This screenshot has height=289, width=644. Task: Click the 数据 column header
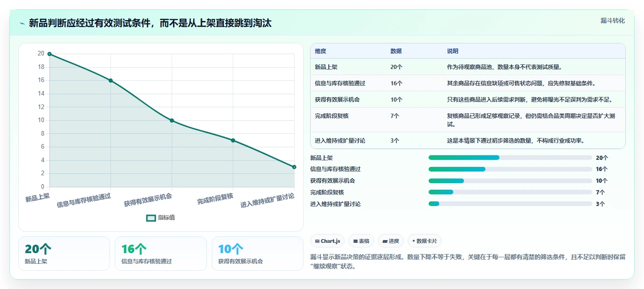(396, 51)
